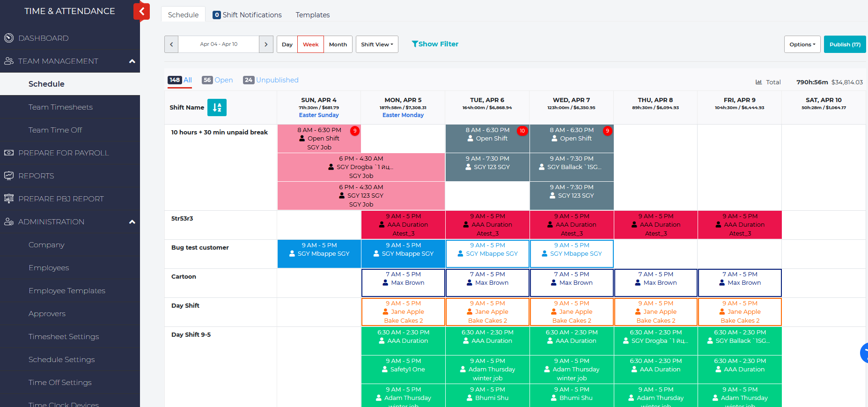Click the sort shift names icon

[217, 107]
